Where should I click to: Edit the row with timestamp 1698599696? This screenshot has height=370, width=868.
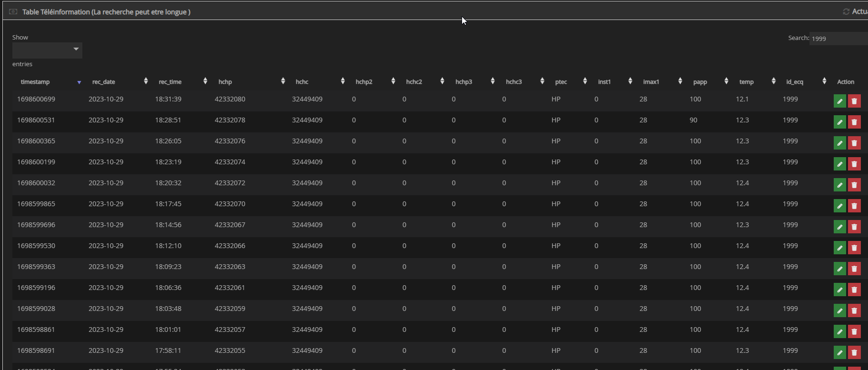[840, 227]
